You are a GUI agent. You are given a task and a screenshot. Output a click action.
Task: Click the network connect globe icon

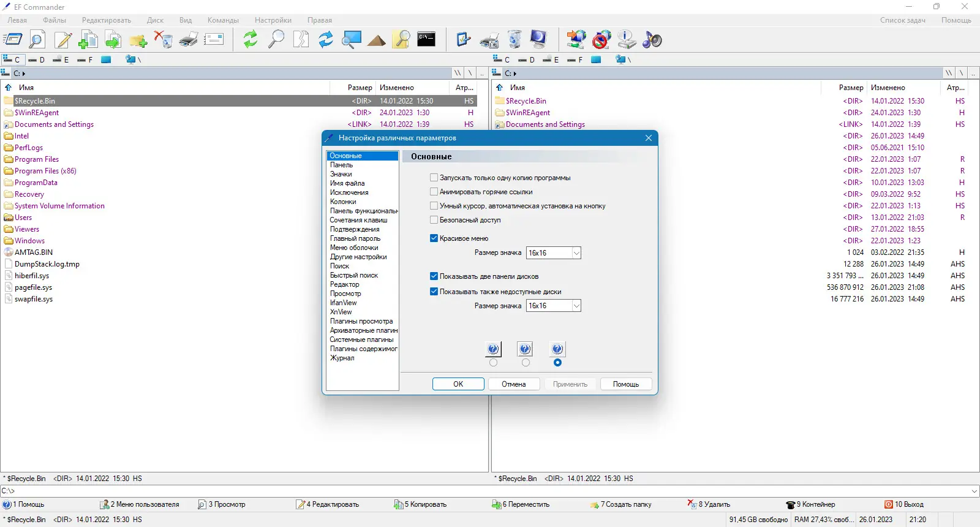[x=576, y=40]
